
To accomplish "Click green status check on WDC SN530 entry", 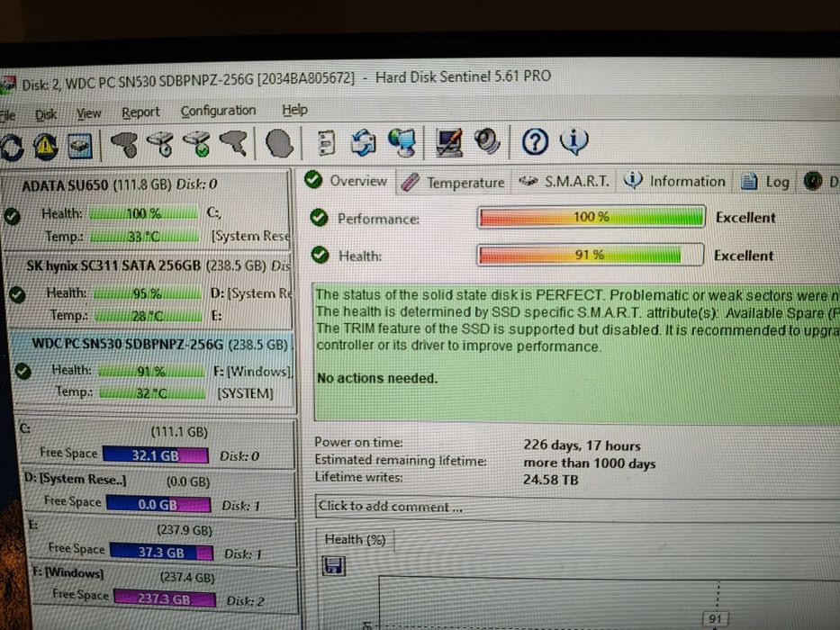I will 23,371.
